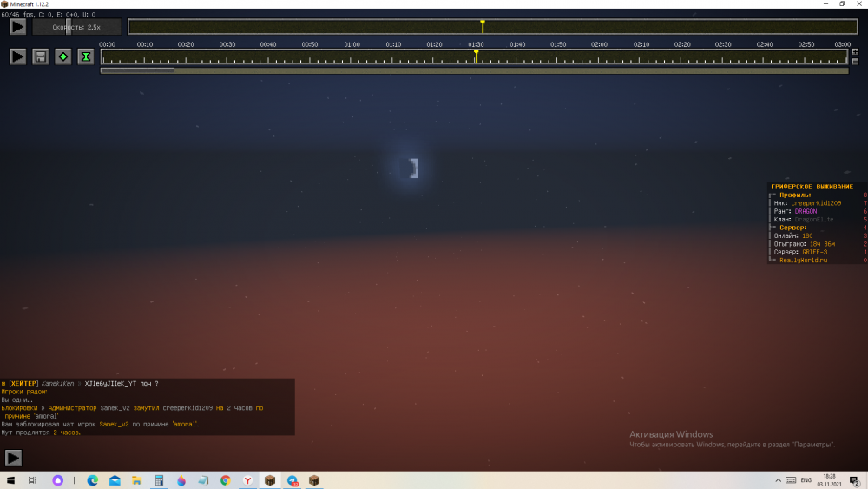Click the 01:00 label on the keyframe timeline
This screenshot has height=489, width=868.
click(x=352, y=44)
